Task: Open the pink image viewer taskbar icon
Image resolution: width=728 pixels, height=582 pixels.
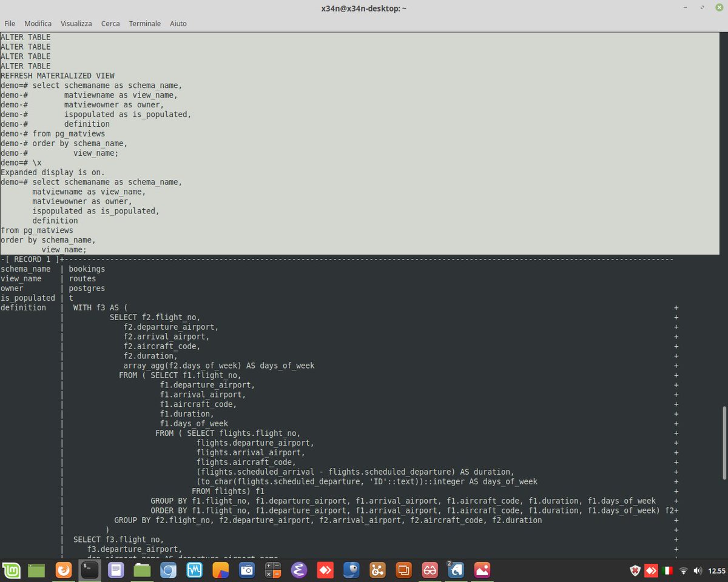Action: point(482,570)
